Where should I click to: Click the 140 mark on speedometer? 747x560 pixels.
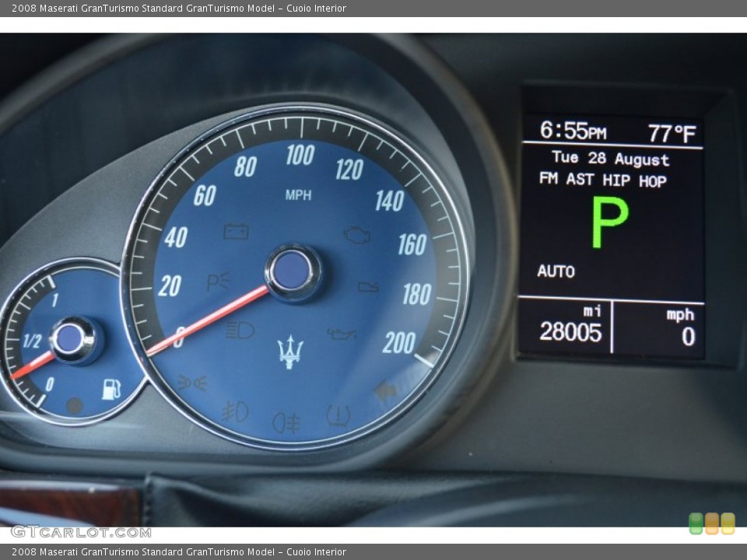(390, 201)
